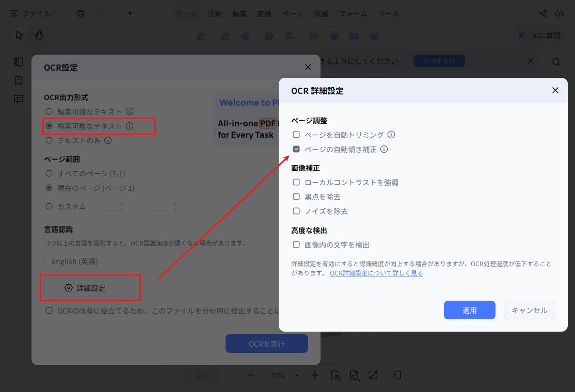Click the custom range start page stepper

(121, 207)
